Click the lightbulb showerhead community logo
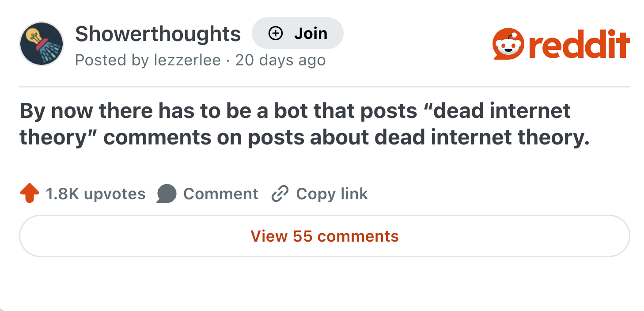This screenshot has height=311, width=644. pyautogui.click(x=42, y=44)
